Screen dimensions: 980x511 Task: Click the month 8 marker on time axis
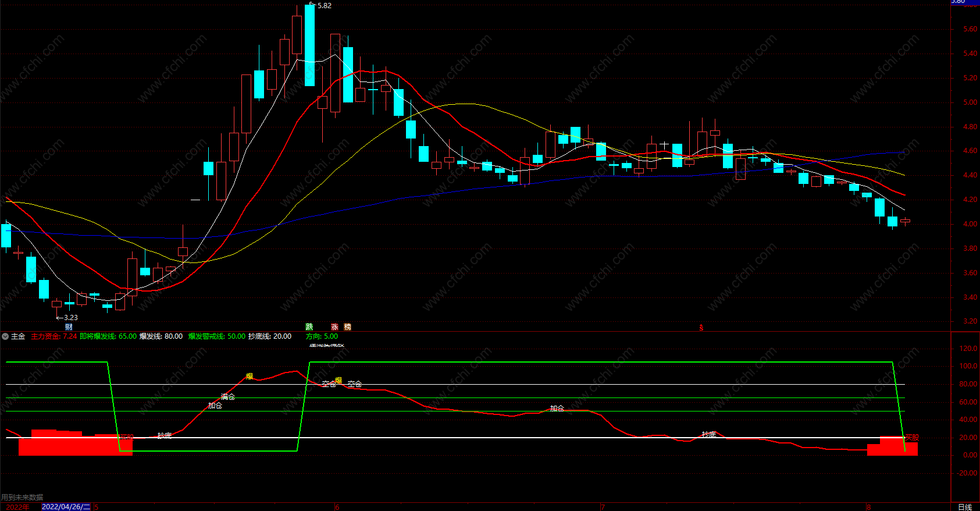click(x=869, y=507)
